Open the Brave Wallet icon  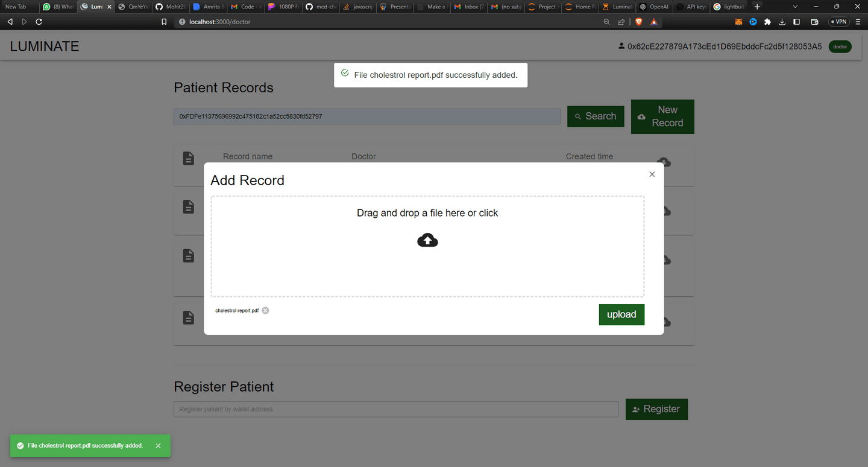click(x=814, y=22)
